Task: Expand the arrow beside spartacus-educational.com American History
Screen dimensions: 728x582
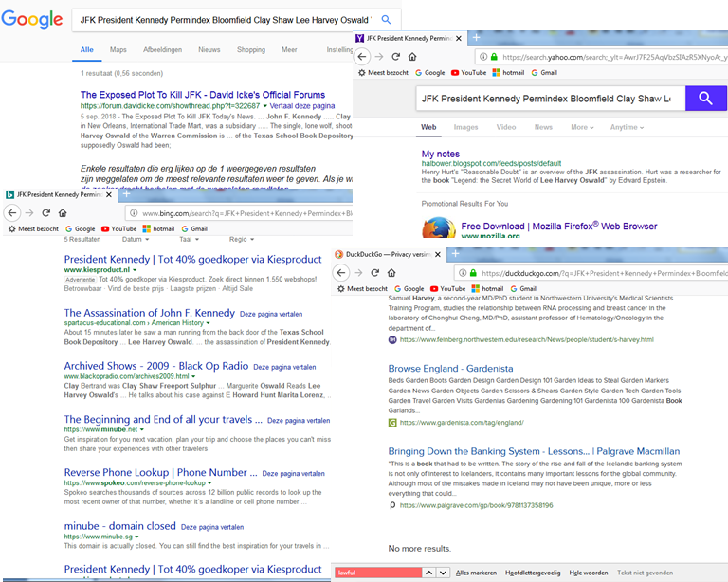Action: point(208,322)
